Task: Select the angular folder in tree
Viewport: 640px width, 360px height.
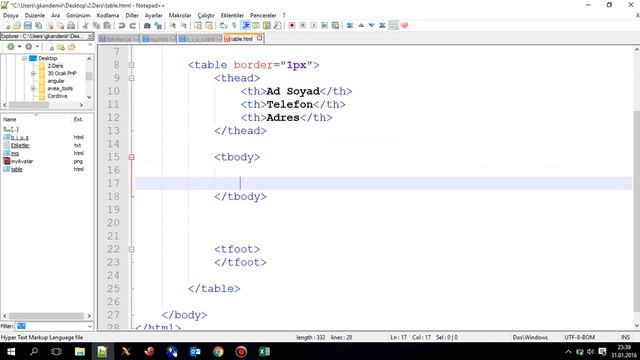Action: pos(56,81)
